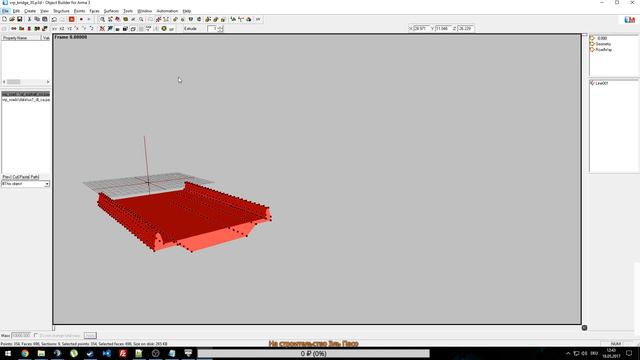Click the property list horizontal scrollbar

pyautogui.click(x=26, y=82)
